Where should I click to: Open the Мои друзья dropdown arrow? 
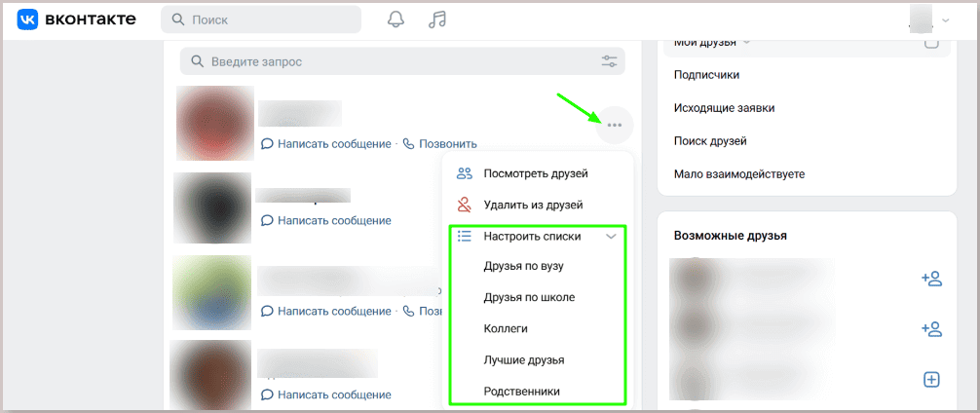point(746,42)
